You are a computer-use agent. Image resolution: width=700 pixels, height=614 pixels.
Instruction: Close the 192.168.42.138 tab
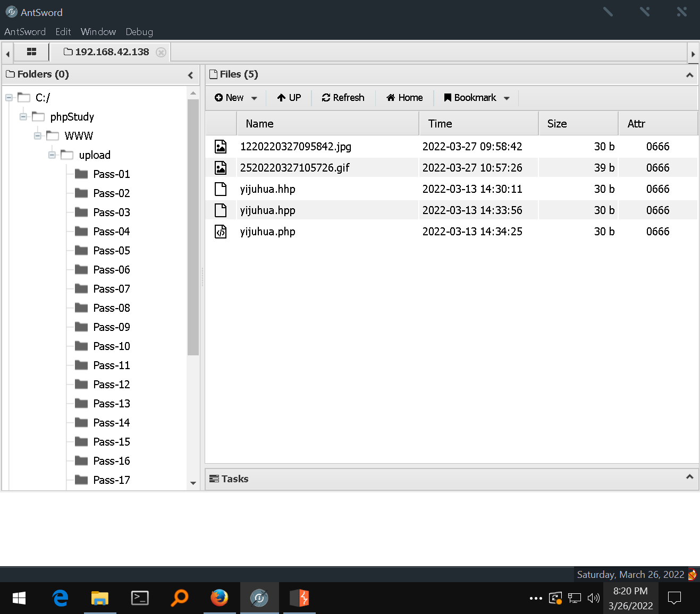[161, 52]
